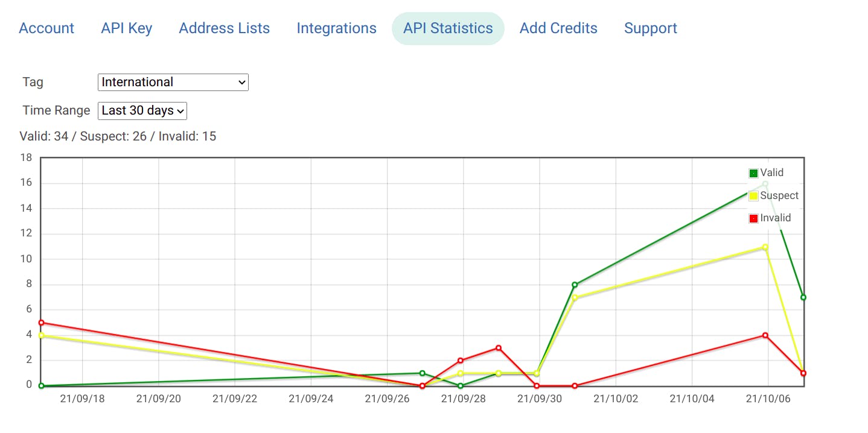Open the Address Lists tab
This screenshot has height=433, width=868.
tap(224, 28)
